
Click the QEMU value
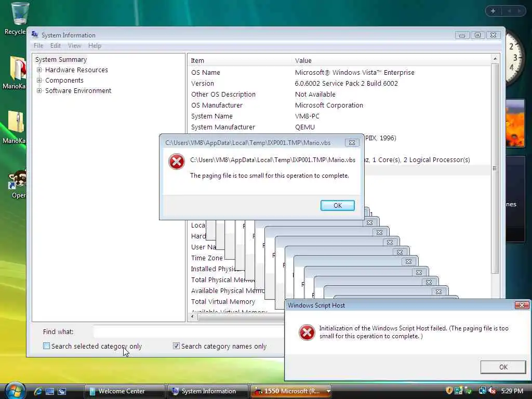pyautogui.click(x=304, y=127)
